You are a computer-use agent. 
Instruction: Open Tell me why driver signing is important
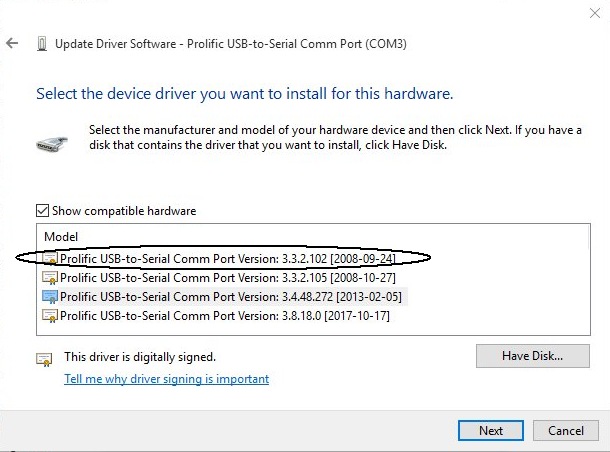pos(167,379)
